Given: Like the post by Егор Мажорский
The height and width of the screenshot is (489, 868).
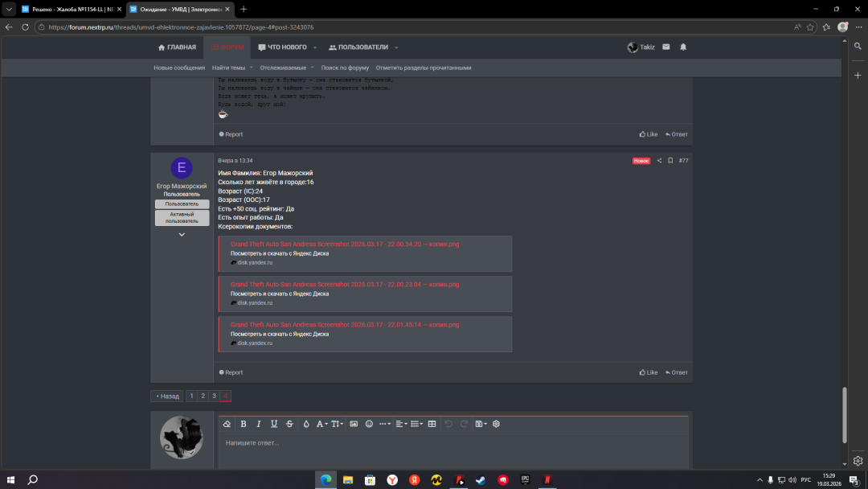Looking at the screenshot, I should click(x=648, y=372).
